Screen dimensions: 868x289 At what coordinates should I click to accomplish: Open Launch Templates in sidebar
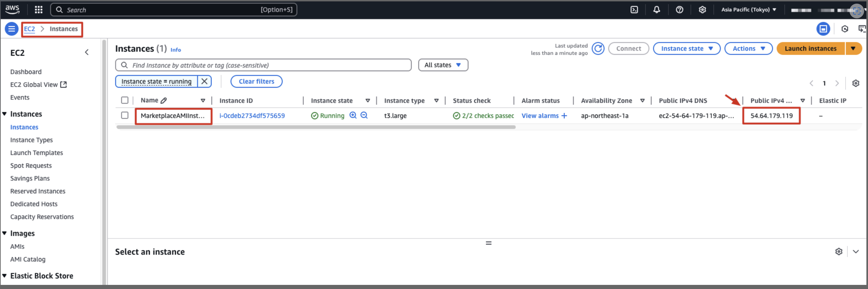[36, 153]
